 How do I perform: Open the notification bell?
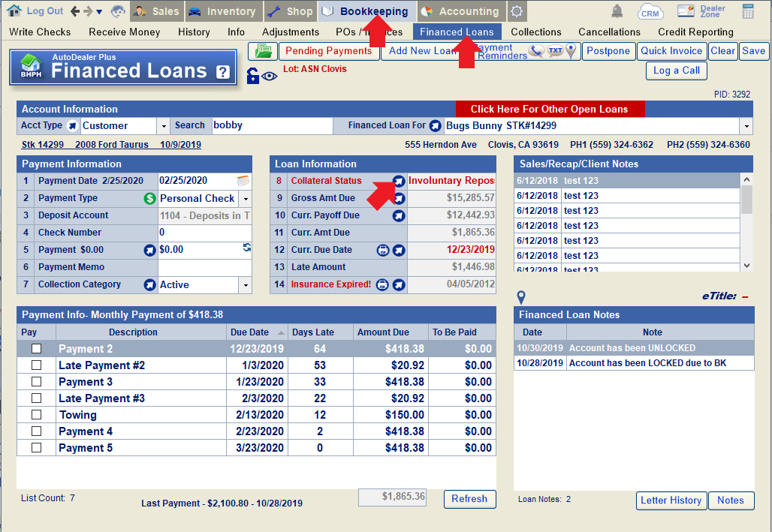pos(617,11)
